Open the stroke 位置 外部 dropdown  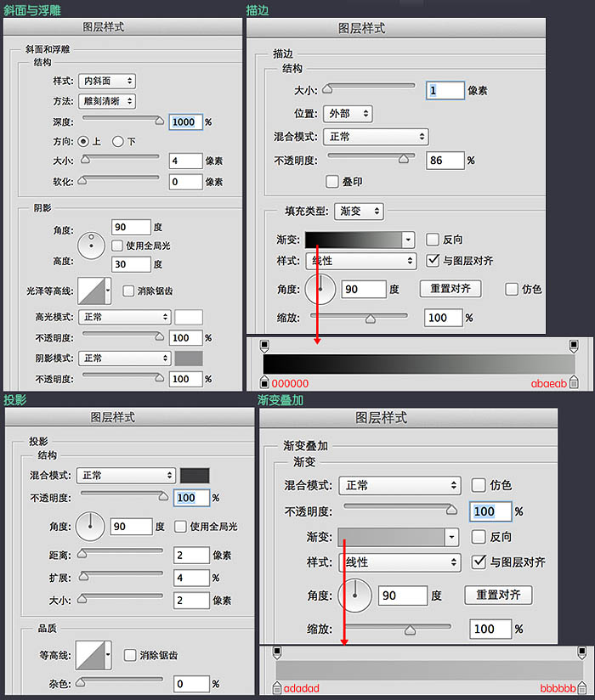pyautogui.click(x=348, y=114)
